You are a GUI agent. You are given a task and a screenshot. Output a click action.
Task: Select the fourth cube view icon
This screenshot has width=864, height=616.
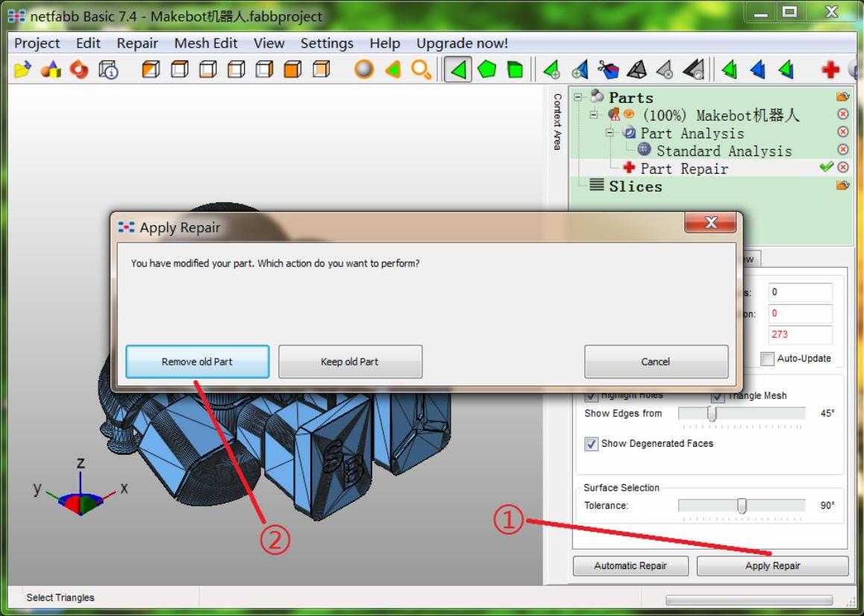pyautogui.click(x=236, y=70)
